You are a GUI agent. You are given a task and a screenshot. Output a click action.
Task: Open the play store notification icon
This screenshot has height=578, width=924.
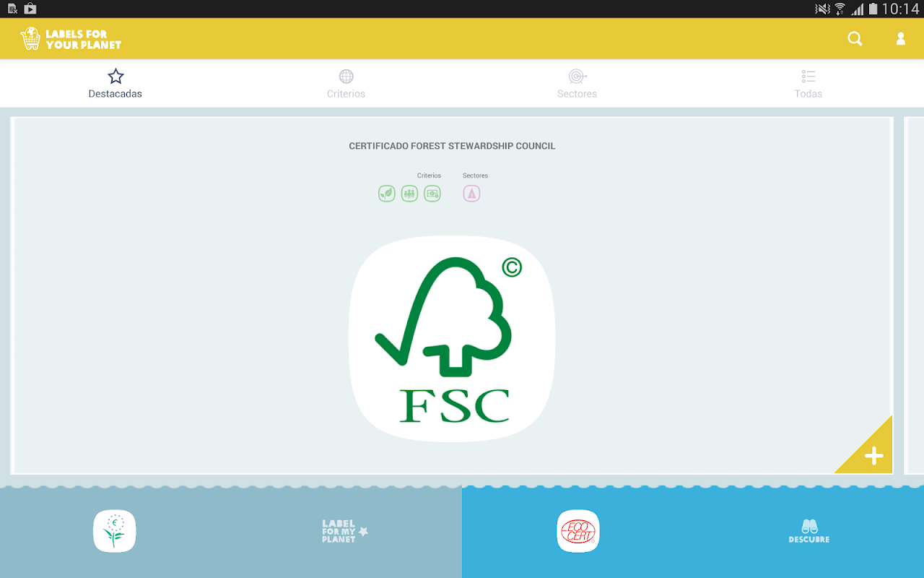click(30, 9)
